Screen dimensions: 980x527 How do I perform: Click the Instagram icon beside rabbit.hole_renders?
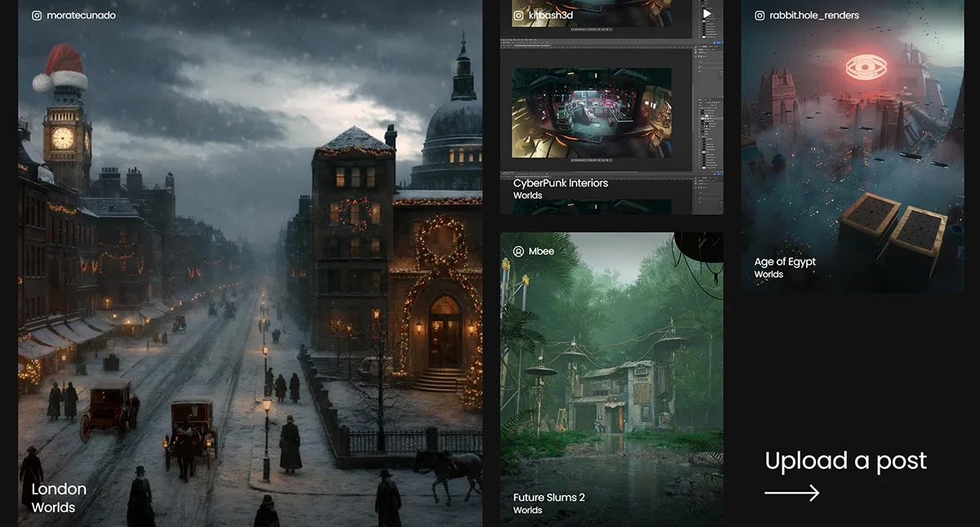coord(759,16)
